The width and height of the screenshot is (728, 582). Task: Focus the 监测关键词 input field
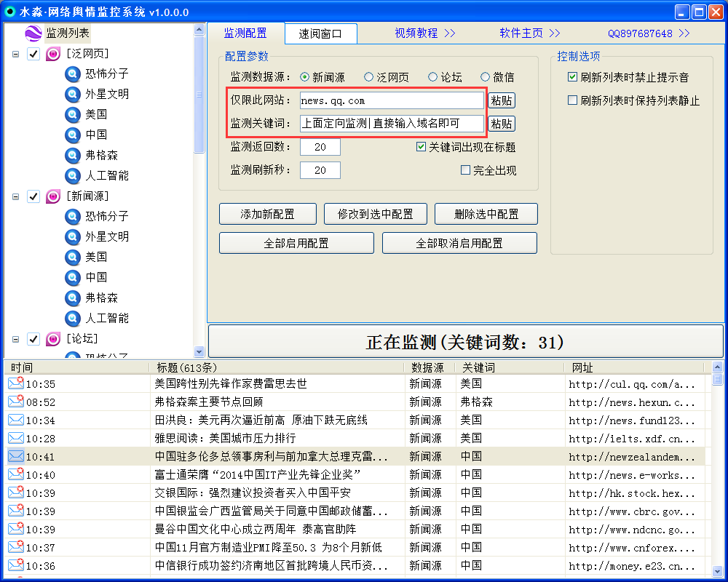point(392,124)
